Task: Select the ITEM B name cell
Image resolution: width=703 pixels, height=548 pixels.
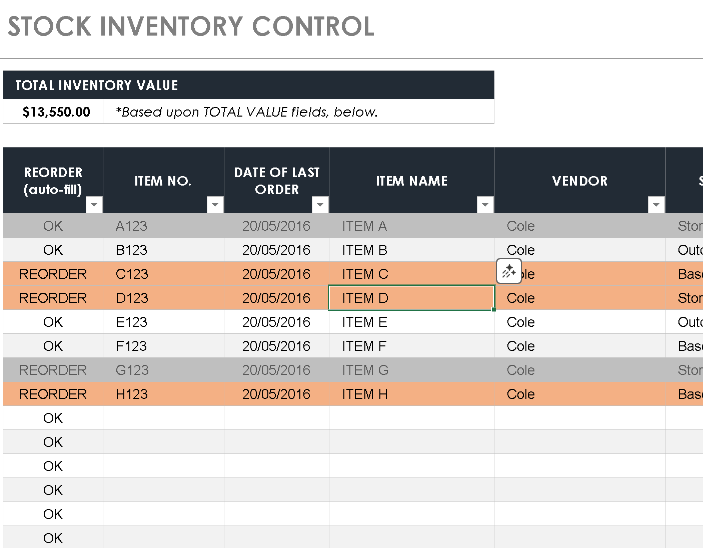Action: 412,250
